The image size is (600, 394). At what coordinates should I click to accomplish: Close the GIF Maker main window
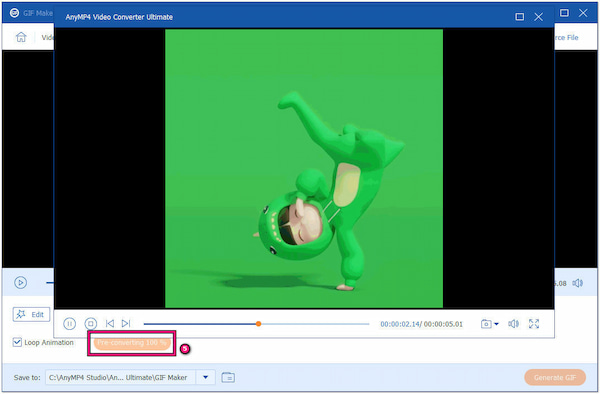pyautogui.click(x=583, y=13)
